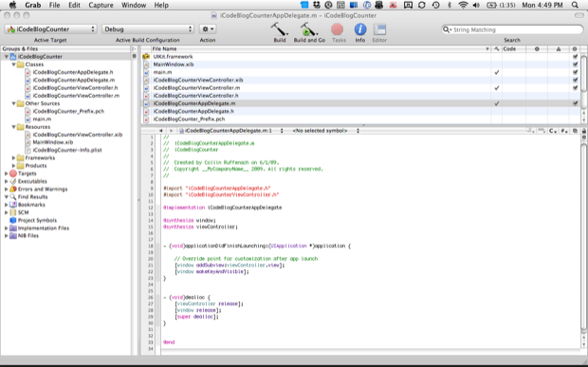Expand the Frameworks group triangle
The height and width of the screenshot is (367, 588).
coord(13,157)
